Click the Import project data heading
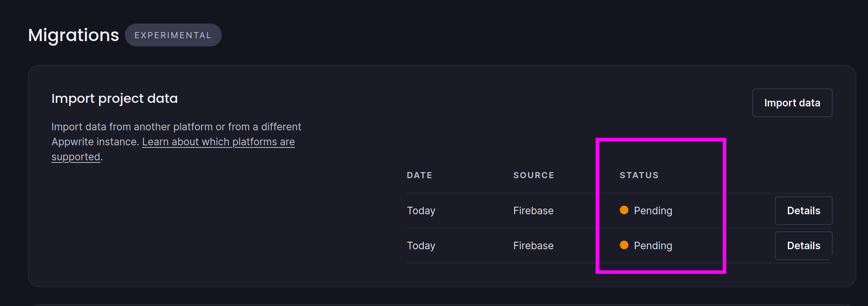868x306 pixels. (115, 98)
